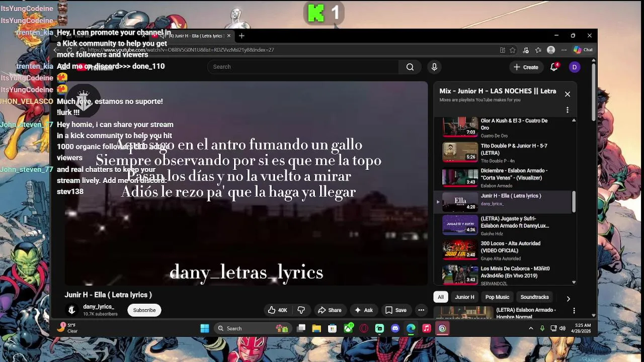Screen dimensions: 644x362
Task: Save video to a playlist
Action: [395, 310]
